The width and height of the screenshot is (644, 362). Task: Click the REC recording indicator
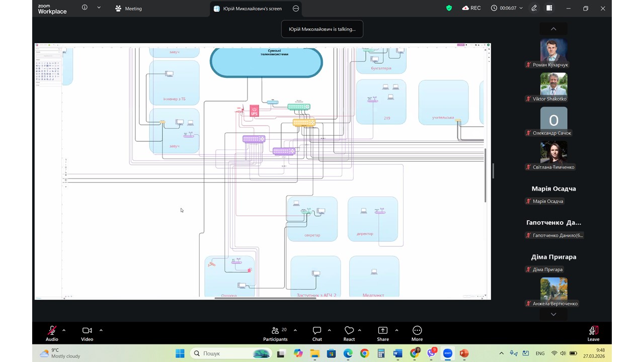(471, 8)
